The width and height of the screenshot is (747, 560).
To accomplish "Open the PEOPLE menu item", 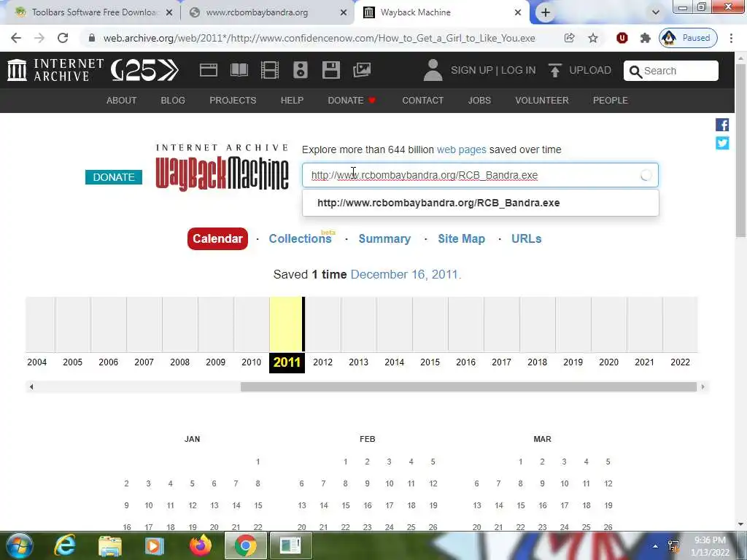I will click(x=611, y=101).
